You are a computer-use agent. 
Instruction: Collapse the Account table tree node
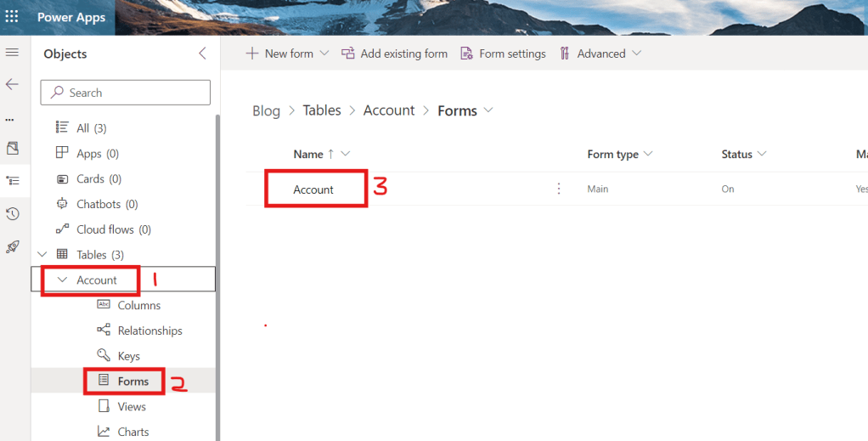62,280
